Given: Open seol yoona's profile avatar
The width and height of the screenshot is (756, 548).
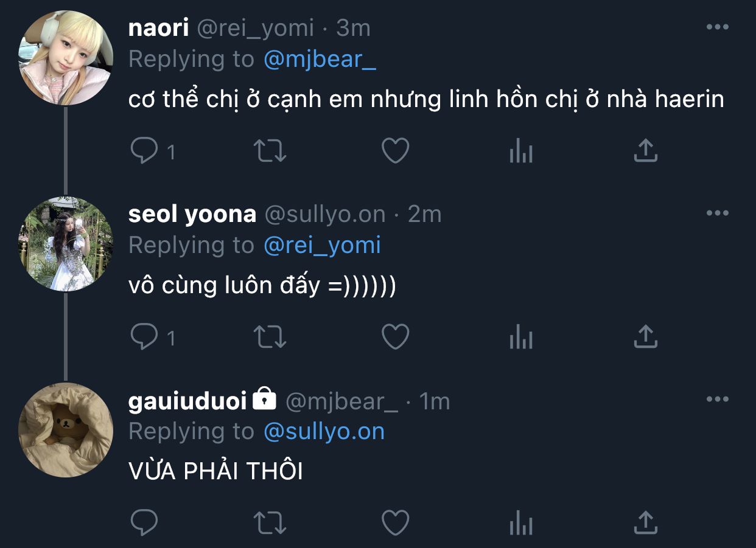Looking at the screenshot, I should click(66, 243).
